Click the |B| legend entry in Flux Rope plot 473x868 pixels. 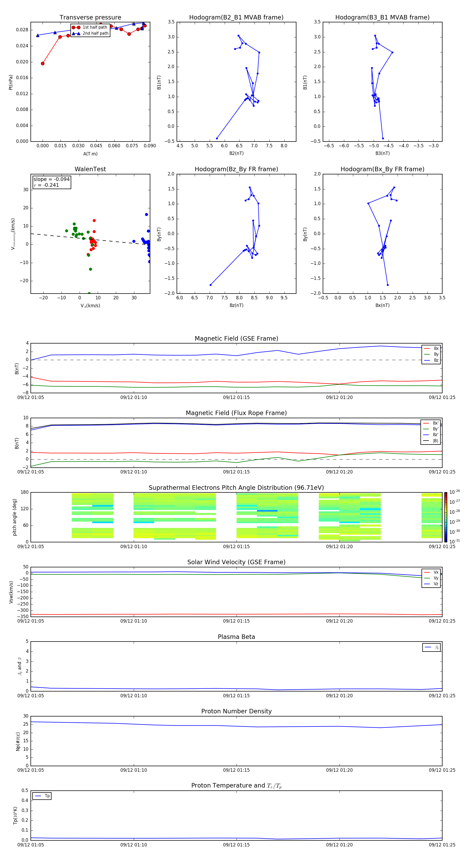tap(431, 441)
